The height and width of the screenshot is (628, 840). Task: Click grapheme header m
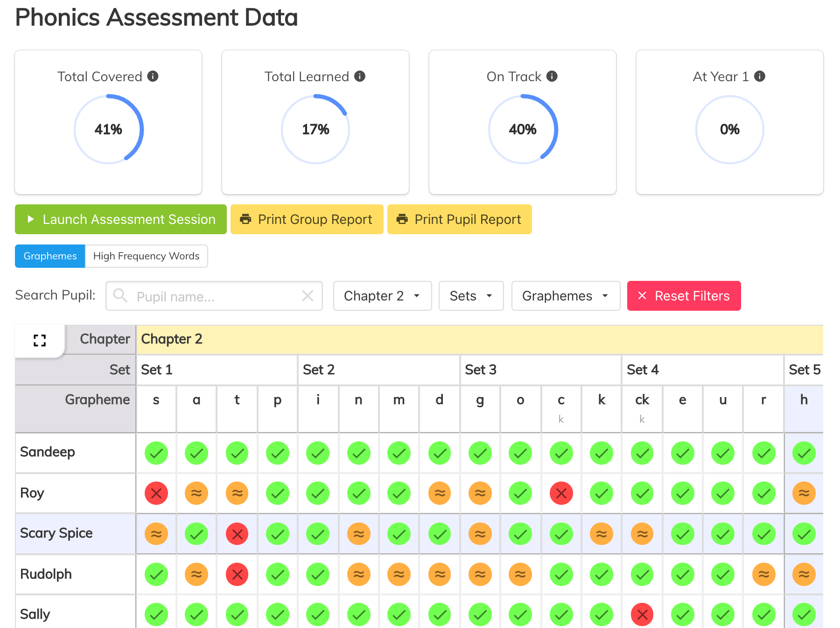[399, 409]
